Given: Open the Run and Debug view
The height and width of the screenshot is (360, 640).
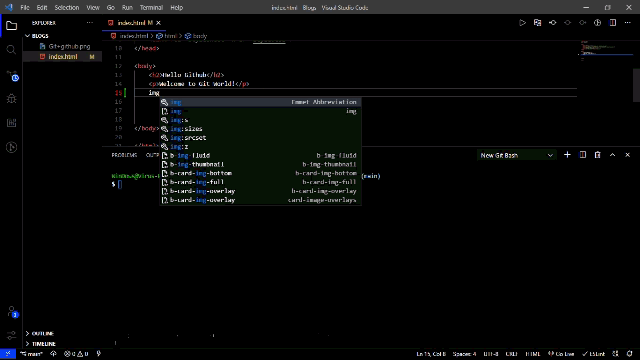Looking at the screenshot, I should 11,99.
